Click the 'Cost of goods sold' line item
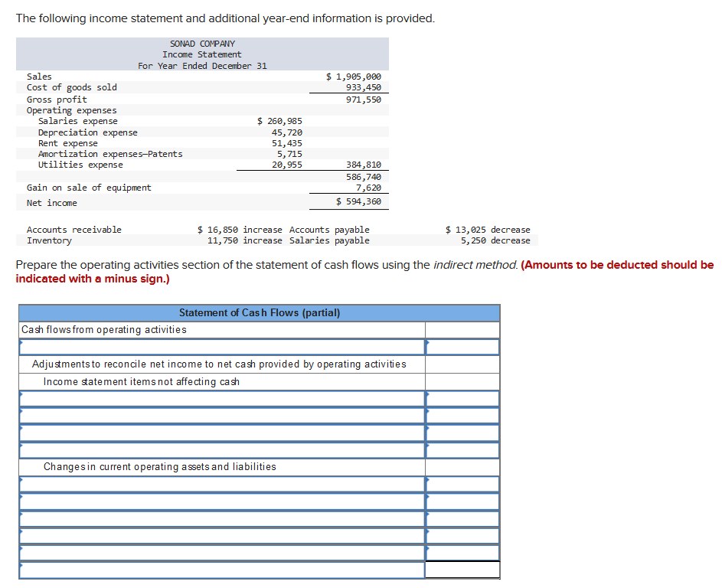Image resolution: width=722 pixels, height=588 pixels. pyautogui.click(x=72, y=87)
